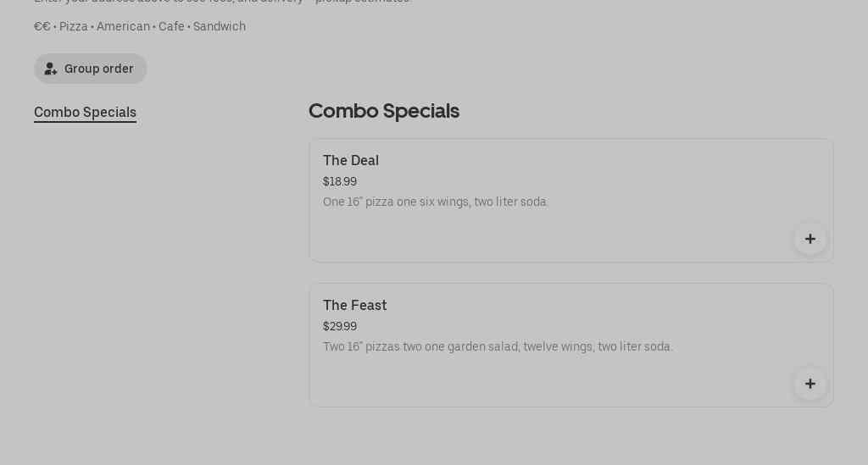The image size is (868, 465).
Task: Click the Cafe cuisine tag
Action: (x=171, y=26)
